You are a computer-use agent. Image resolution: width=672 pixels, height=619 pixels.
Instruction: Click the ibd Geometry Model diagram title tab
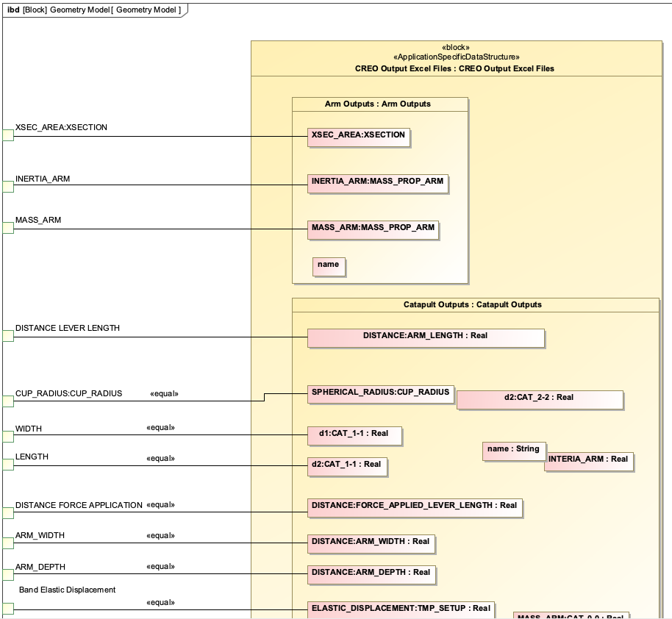pyautogui.click(x=94, y=10)
